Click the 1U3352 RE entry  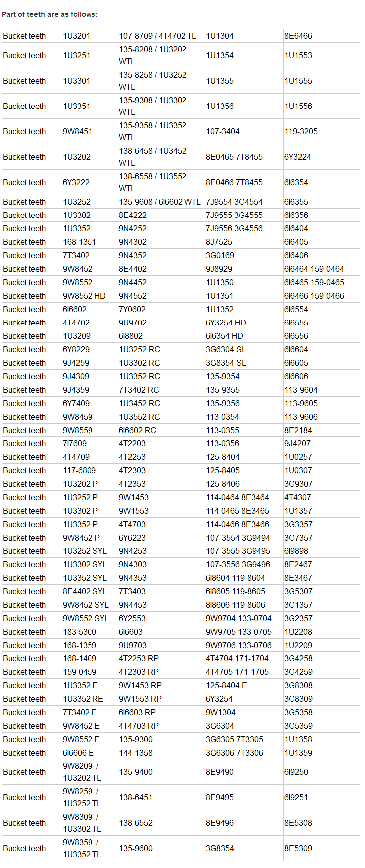coord(83,699)
